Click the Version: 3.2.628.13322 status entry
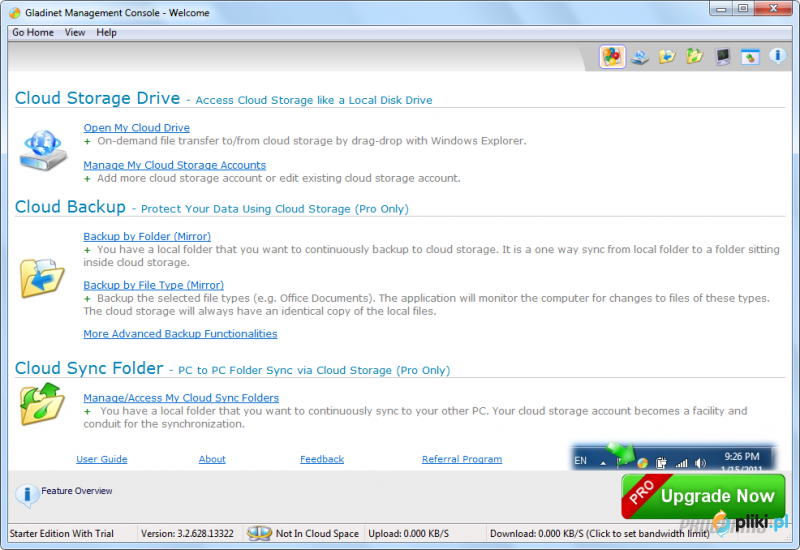 [187, 533]
